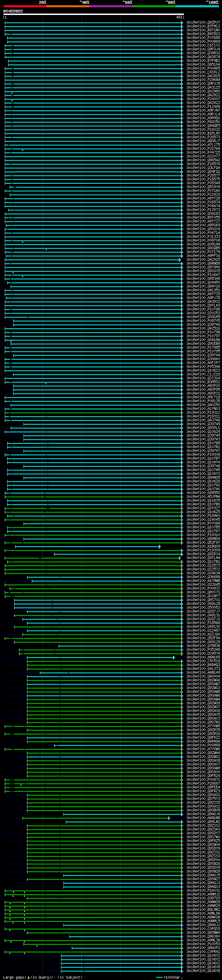Select the UniRef100_P29684 label
This screenshot has height=980, width=222.
(203, 80)
